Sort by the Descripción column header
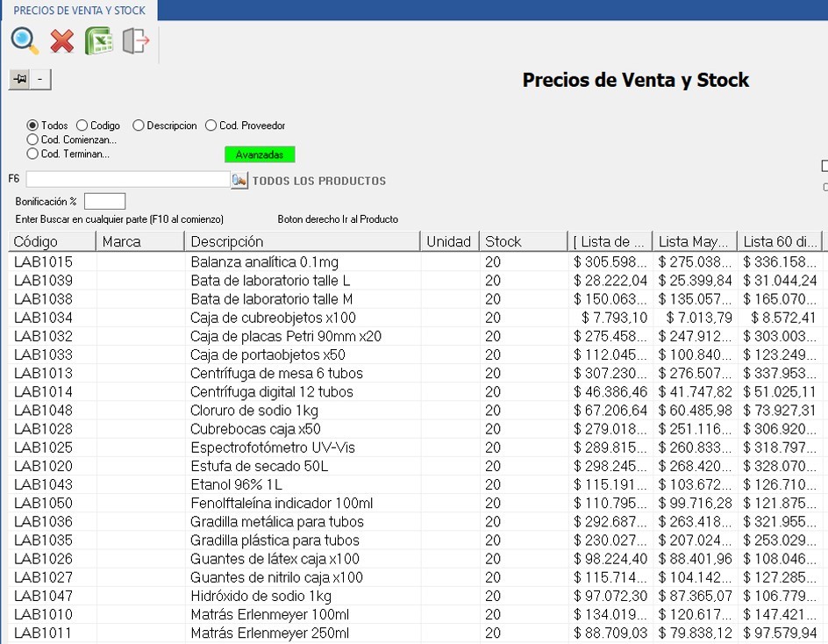 tap(303, 241)
